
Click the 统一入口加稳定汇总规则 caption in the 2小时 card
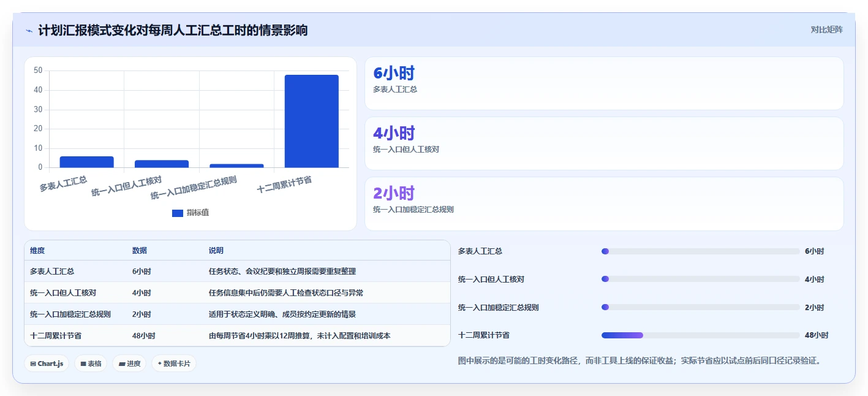413,209
